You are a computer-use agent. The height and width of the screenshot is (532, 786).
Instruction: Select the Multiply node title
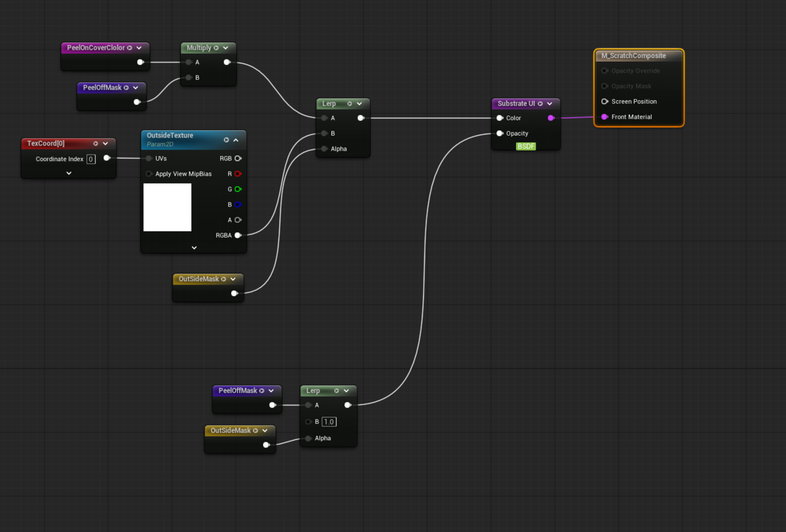point(198,48)
